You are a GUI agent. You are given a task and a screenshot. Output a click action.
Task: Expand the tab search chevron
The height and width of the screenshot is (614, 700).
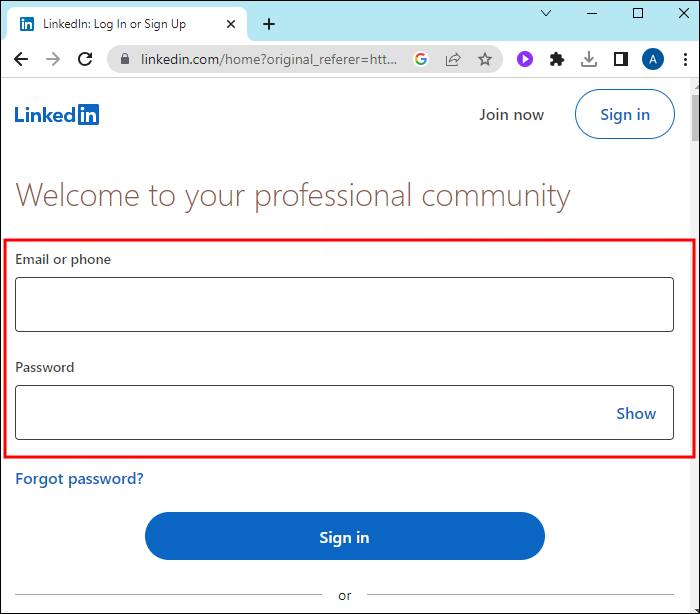(x=546, y=13)
